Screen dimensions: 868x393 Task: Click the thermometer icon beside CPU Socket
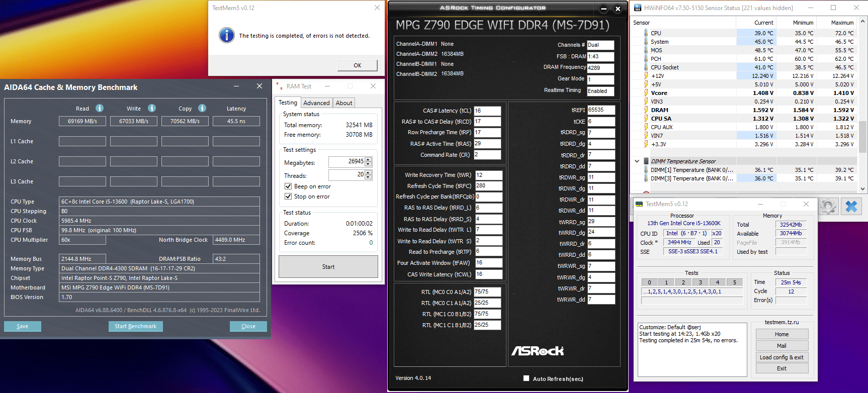click(646, 67)
